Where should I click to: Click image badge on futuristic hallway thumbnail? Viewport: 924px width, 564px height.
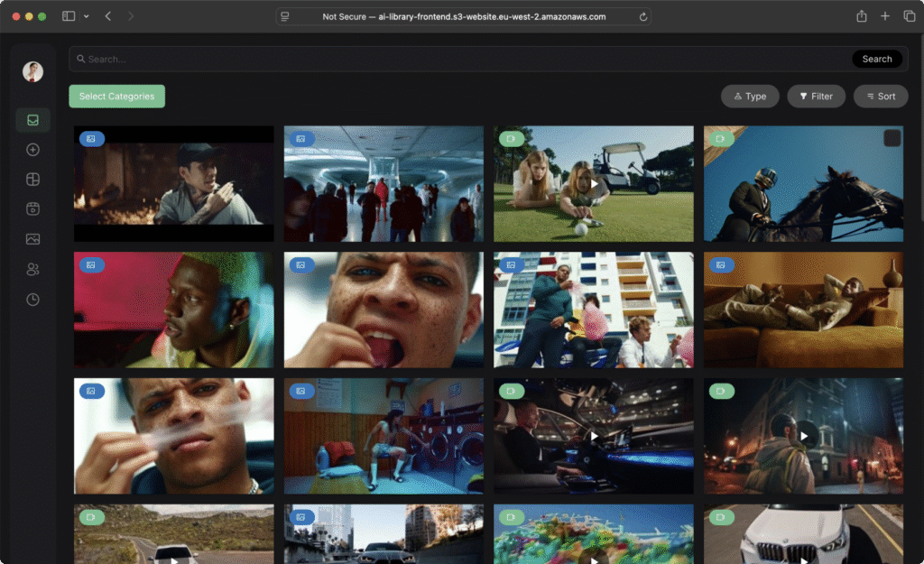301,138
